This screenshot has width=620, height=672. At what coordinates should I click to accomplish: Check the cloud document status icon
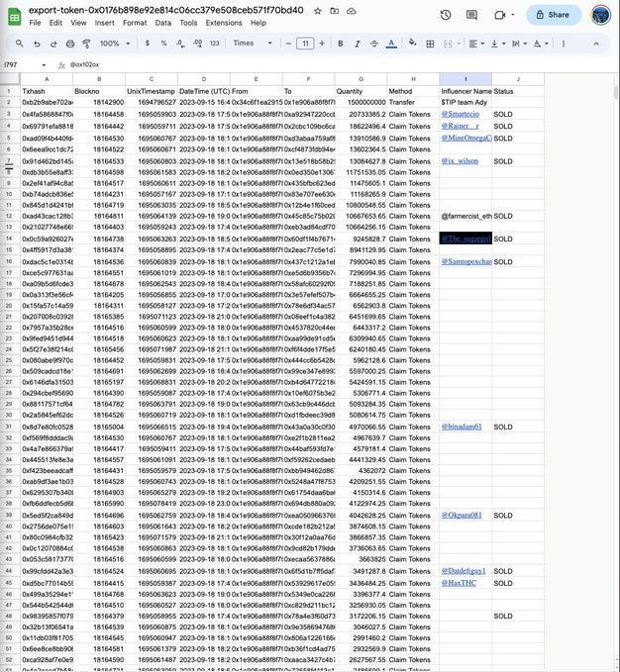point(352,11)
